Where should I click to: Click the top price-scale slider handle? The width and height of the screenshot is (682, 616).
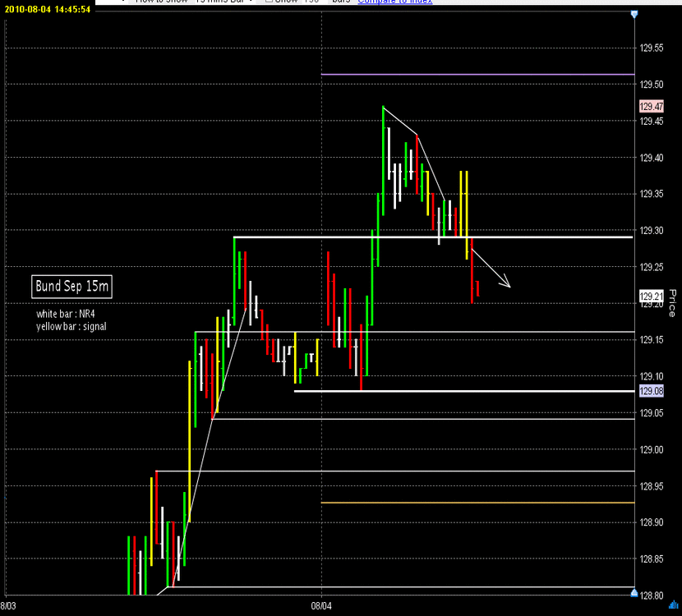634,14
